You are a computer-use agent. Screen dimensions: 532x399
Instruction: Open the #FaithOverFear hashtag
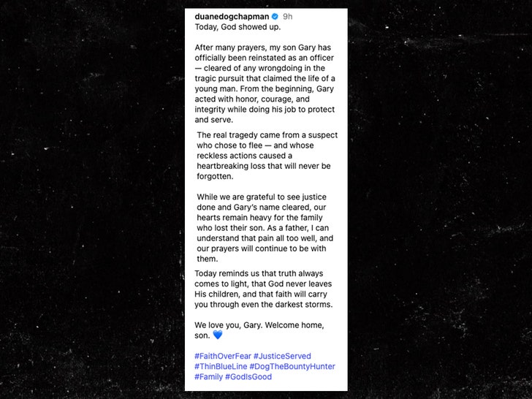coord(222,356)
